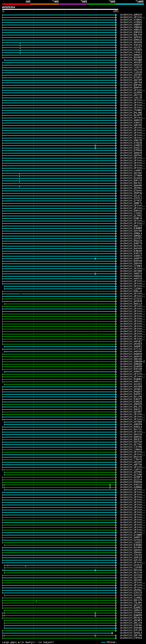Select the last hit label UniRef100_C0PU04

coord(131,638)
